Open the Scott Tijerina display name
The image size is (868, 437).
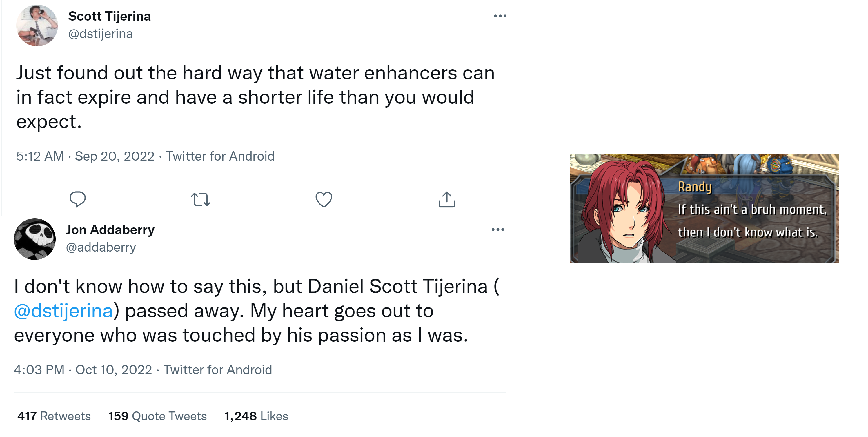tap(110, 16)
